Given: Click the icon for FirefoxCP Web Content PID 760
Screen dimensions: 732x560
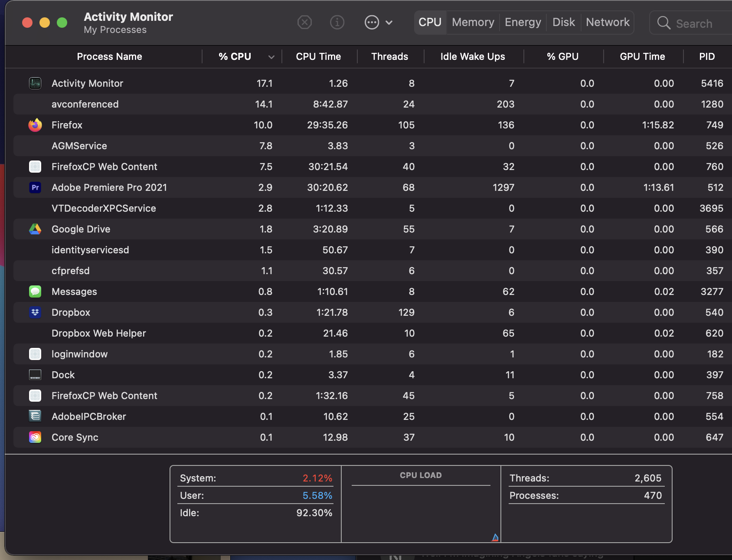Looking at the screenshot, I should (x=35, y=167).
